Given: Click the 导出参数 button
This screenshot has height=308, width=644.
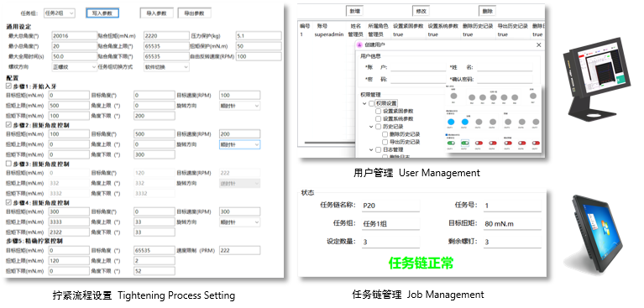Looking at the screenshot, I should pos(194,13).
